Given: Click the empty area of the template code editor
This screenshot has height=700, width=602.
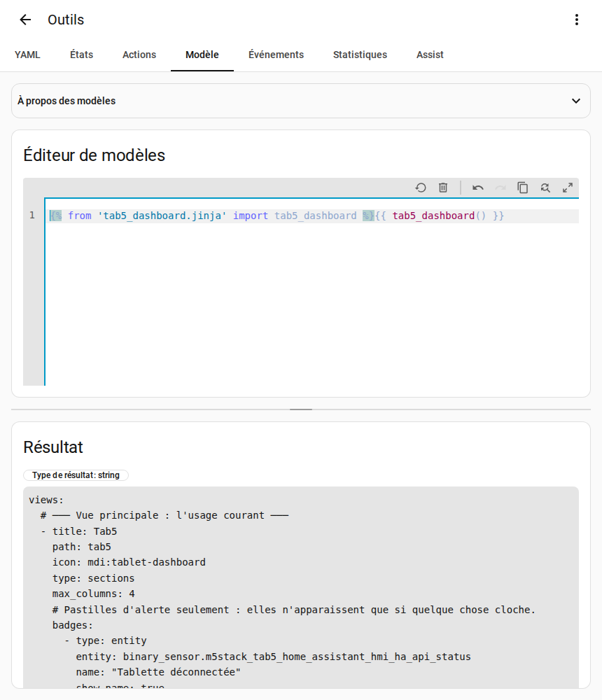Looking at the screenshot, I should point(311,304).
